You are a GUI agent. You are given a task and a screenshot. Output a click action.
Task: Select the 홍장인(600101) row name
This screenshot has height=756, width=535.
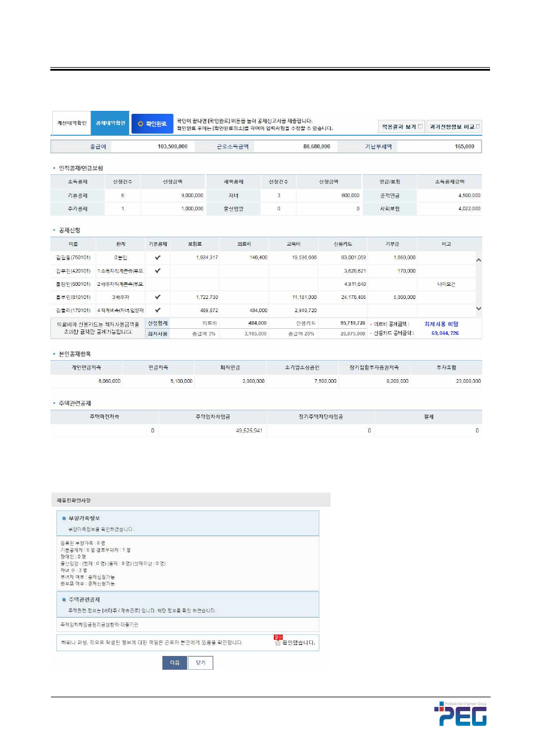[x=71, y=284]
